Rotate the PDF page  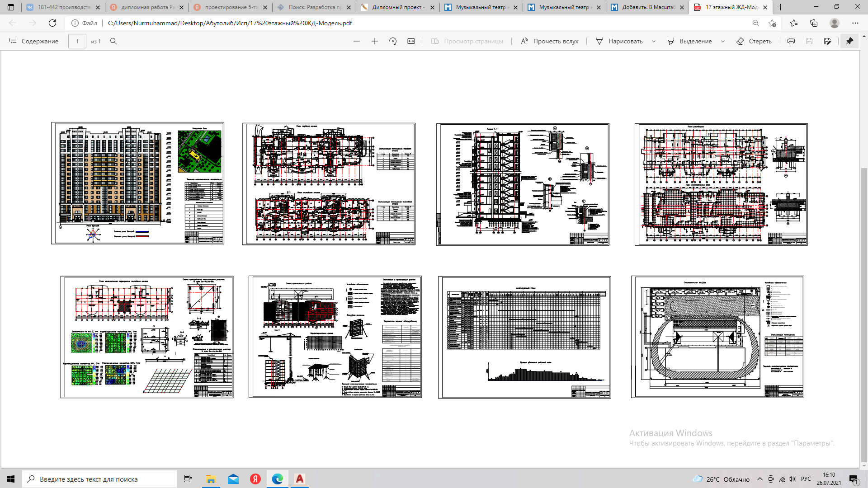(393, 41)
